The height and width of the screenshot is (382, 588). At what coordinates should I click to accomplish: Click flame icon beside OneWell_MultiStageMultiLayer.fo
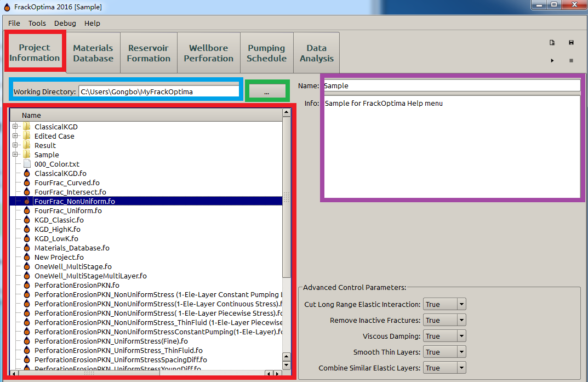(27, 276)
